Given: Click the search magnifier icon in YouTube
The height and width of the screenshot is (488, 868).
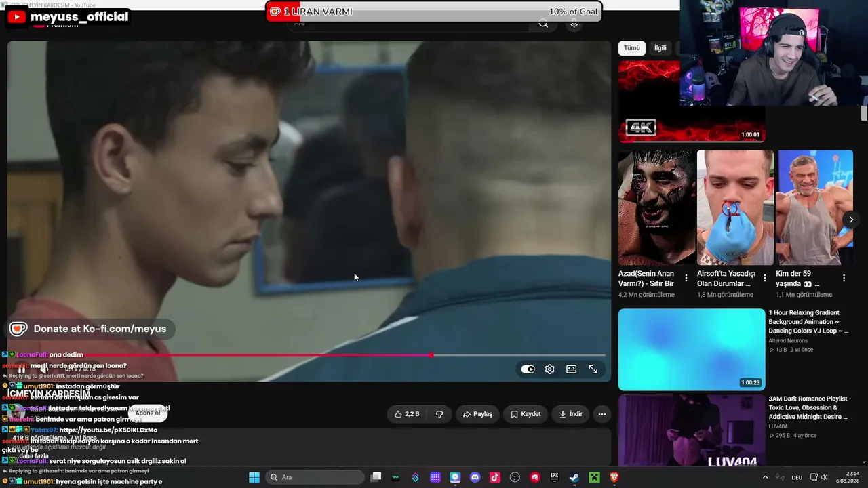Looking at the screenshot, I should tap(543, 24).
